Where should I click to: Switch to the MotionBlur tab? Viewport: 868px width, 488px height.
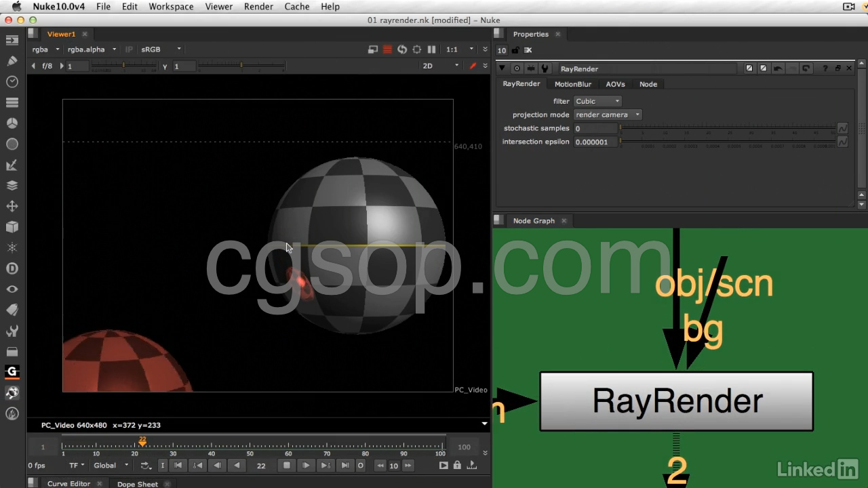[573, 84]
